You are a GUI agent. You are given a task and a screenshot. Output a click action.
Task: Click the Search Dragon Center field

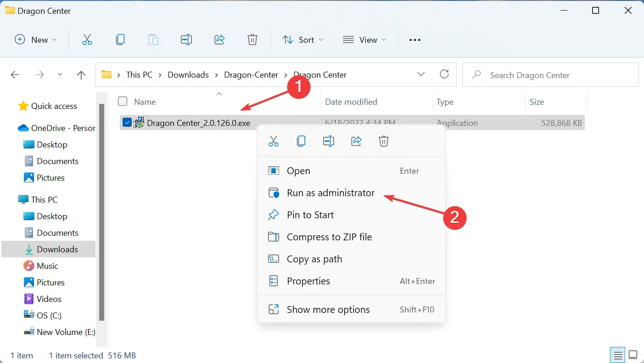[550, 75]
